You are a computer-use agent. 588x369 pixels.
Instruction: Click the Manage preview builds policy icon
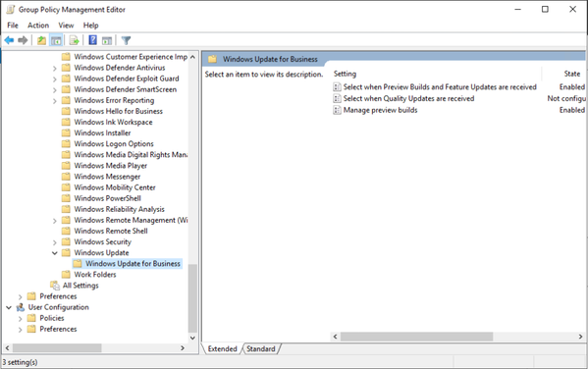click(337, 110)
